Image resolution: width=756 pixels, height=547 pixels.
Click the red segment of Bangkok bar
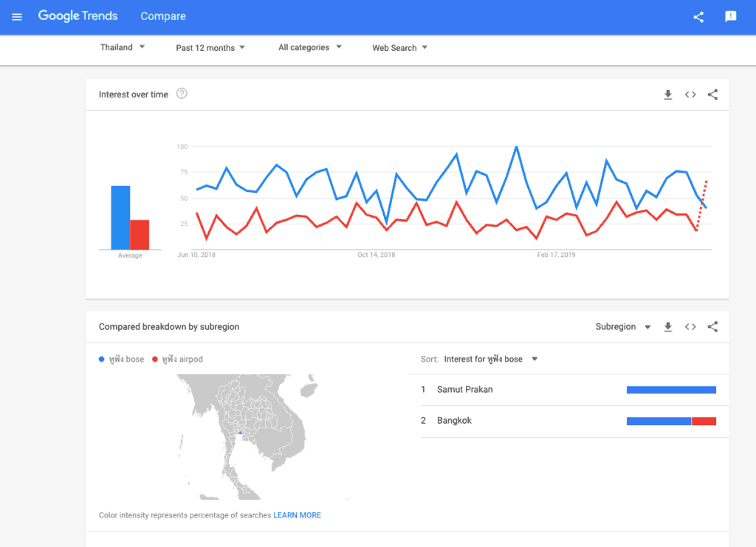(704, 422)
